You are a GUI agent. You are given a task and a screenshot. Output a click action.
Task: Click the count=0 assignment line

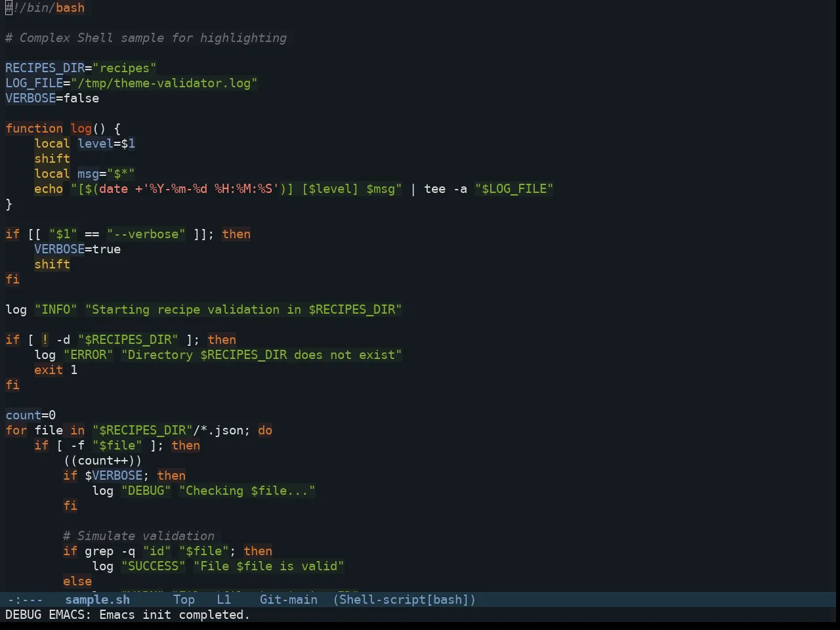pyautogui.click(x=30, y=415)
